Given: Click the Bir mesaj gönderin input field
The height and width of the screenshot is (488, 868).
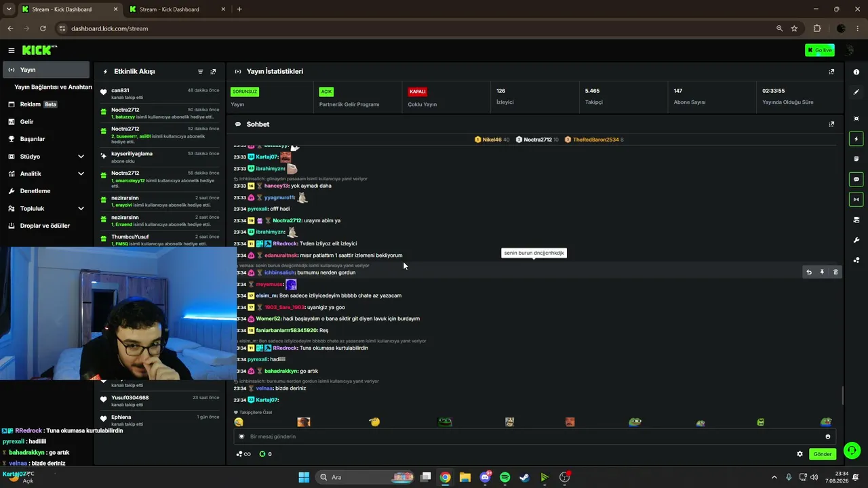Looking at the screenshot, I should [x=536, y=436].
